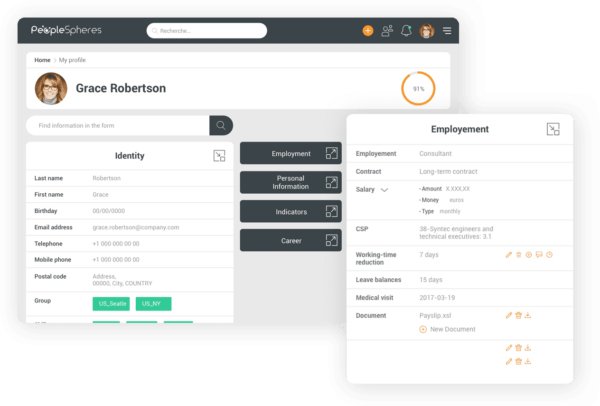The width and height of the screenshot is (600, 406).
Task: Open comments for Working-time reduction
Action: 539,255
